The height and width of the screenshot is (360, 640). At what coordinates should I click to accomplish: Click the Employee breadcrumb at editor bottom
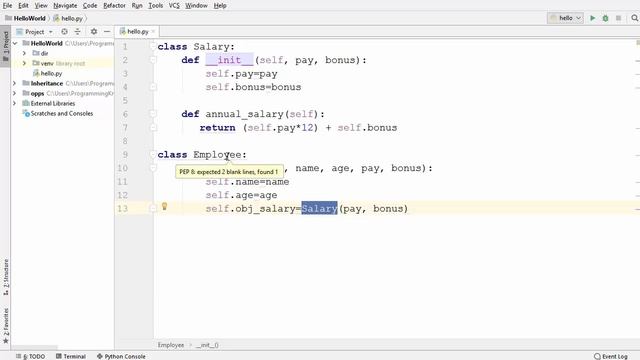tap(171, 345)
